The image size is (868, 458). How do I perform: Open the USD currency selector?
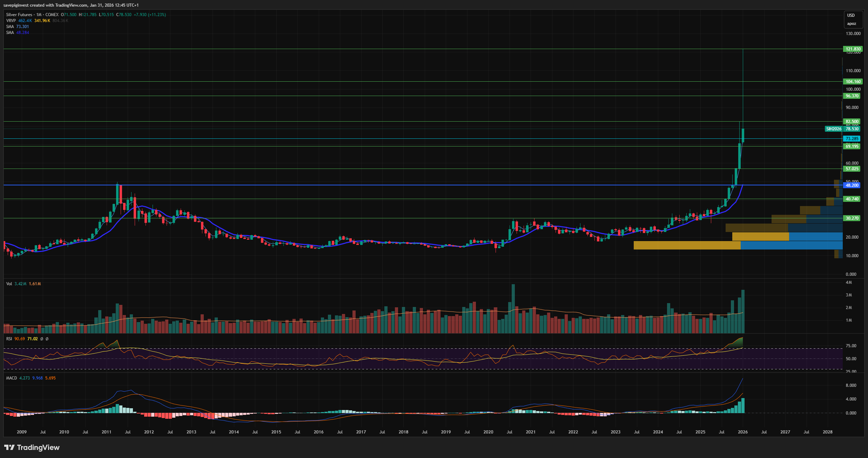[x=851, y=15]
